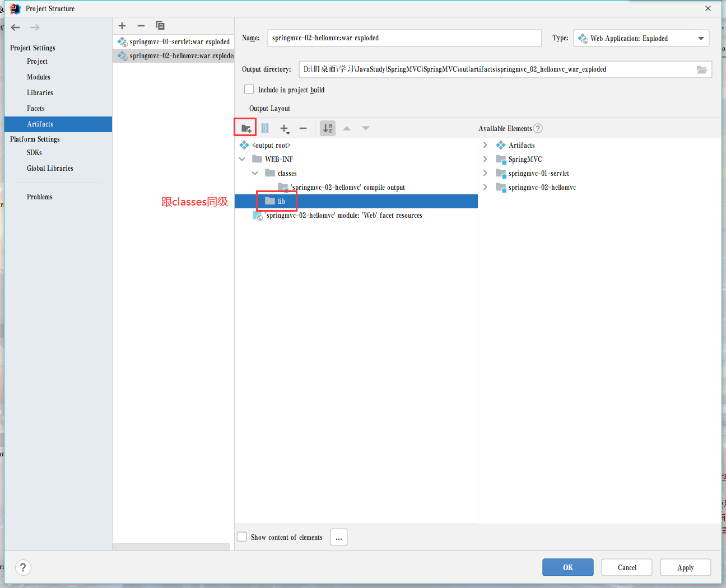Click the Create Archive icon
726x588 pixels.
[x=265, y=128]
